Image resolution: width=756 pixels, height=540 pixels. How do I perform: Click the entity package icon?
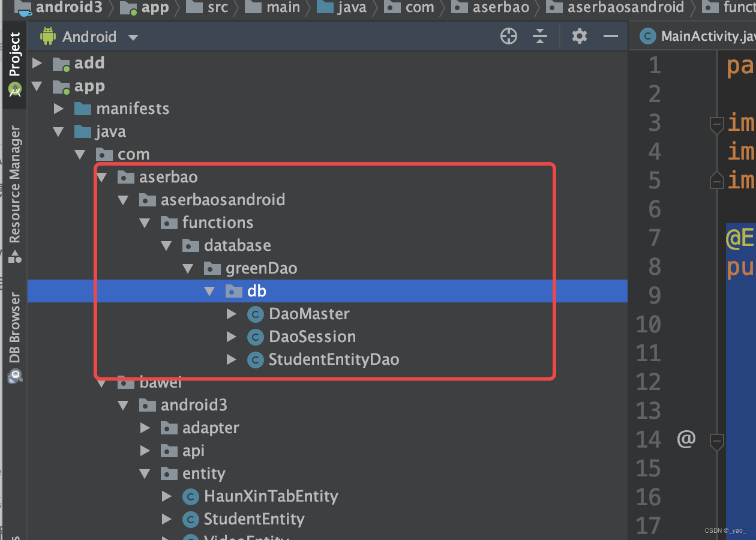tap(169, 473)
